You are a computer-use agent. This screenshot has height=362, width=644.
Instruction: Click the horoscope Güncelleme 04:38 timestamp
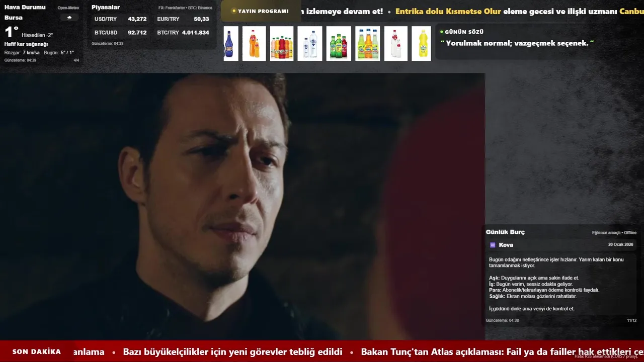(x=502, y=320)
